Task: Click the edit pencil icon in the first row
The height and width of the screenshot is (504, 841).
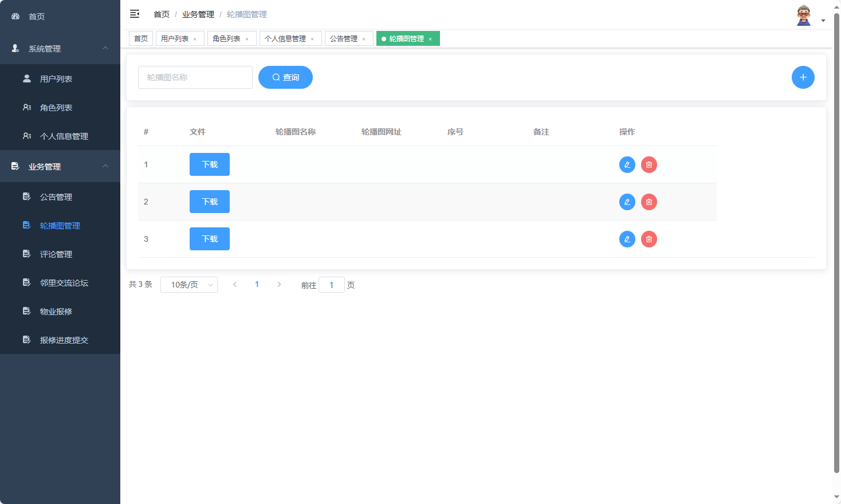Action: tap(627, 164)
